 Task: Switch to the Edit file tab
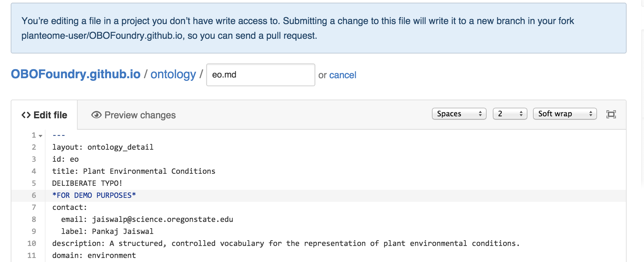coord(45,115)
